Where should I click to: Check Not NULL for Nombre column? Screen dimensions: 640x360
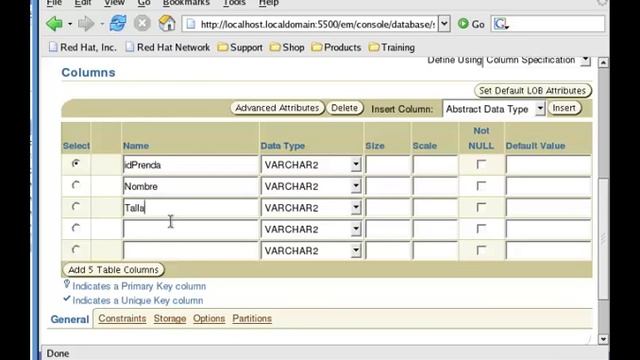coord(481,186)
